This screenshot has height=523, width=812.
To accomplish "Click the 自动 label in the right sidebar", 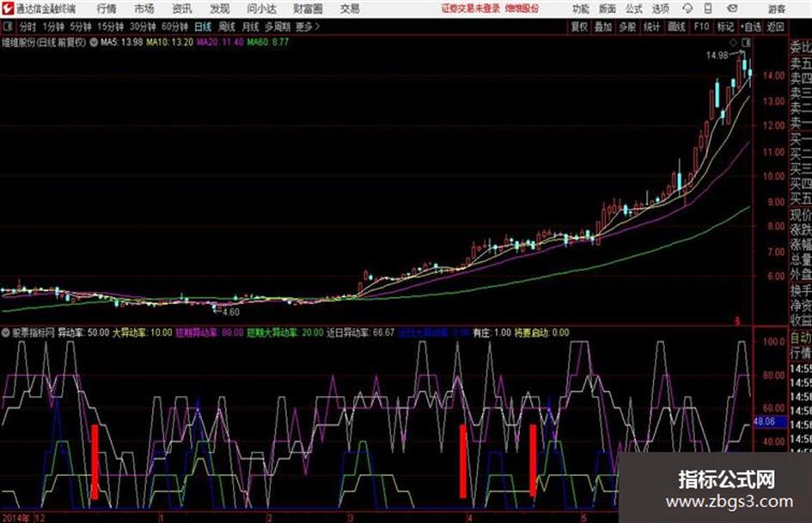I will (x=801, y=338).
